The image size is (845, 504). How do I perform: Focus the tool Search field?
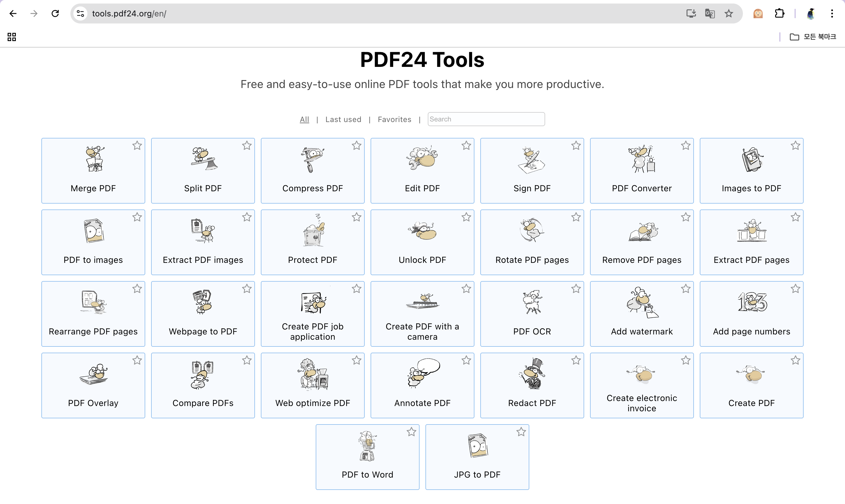coord(486,119)
